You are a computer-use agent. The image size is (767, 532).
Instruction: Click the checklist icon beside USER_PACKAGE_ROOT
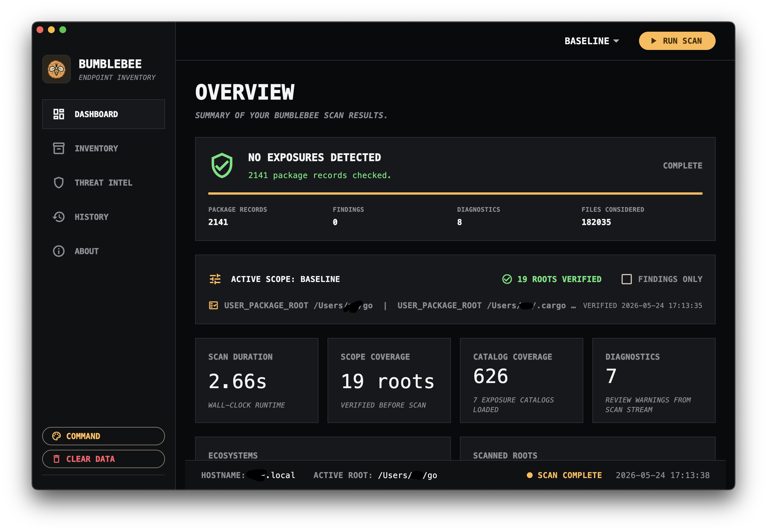[213, 305]
